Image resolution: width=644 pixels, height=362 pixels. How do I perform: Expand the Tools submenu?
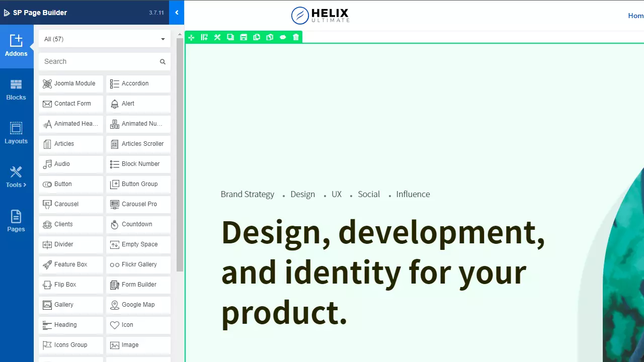tap(16, 177)
